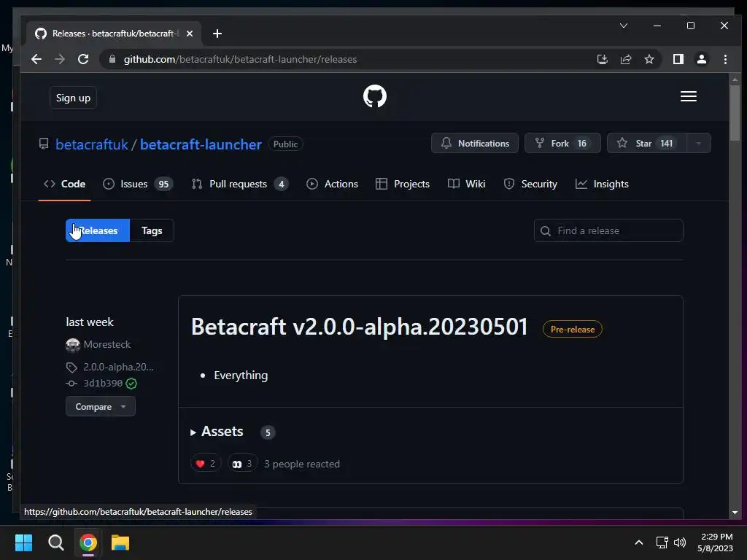
Task: Open the Security tab
Action: (x=530, y=184)
